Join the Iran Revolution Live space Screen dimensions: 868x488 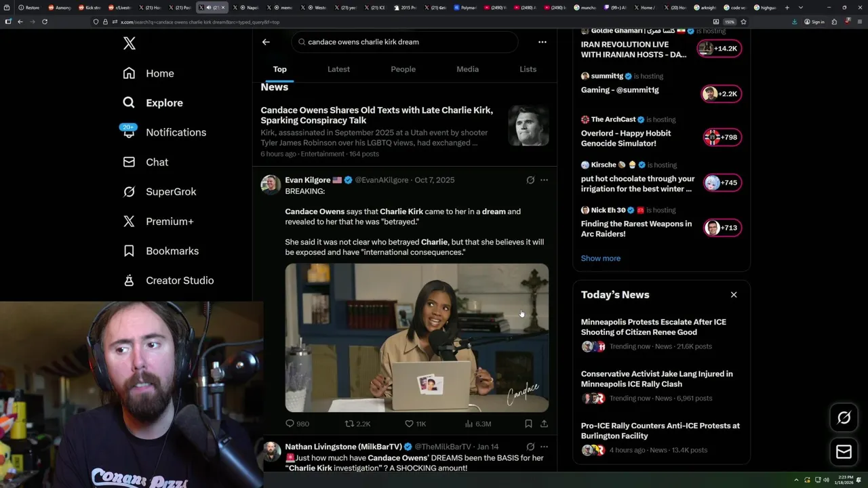click(633, 49)
